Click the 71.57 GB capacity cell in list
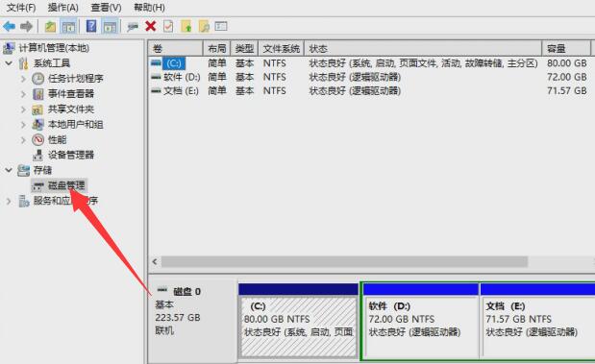The image size is (595, 364). (567, 90)
